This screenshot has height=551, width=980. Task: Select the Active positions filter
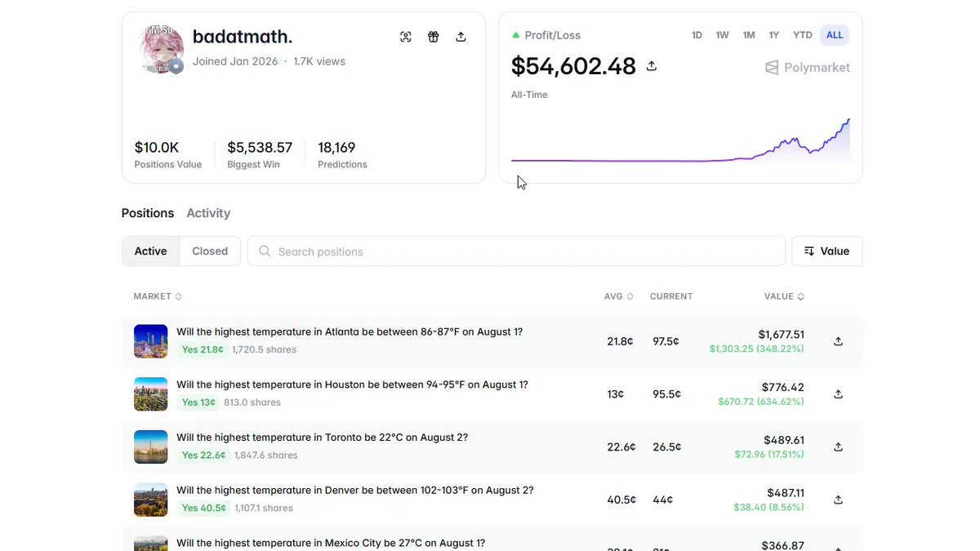151,251
